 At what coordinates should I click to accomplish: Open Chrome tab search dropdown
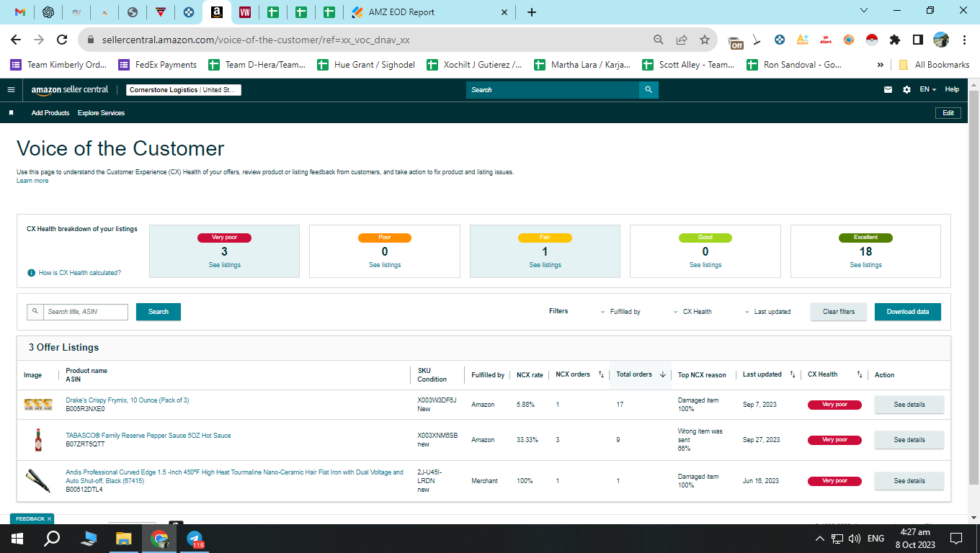pos(864,10)
